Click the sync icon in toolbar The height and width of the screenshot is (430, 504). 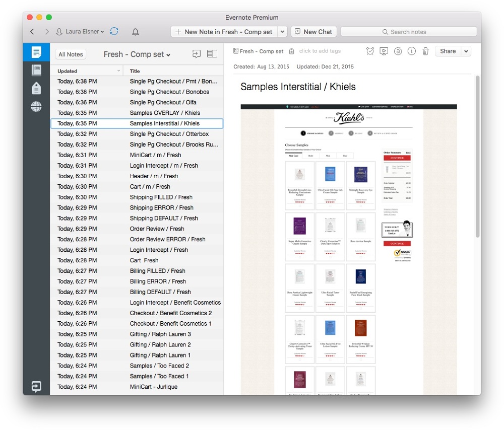(114, 32)
